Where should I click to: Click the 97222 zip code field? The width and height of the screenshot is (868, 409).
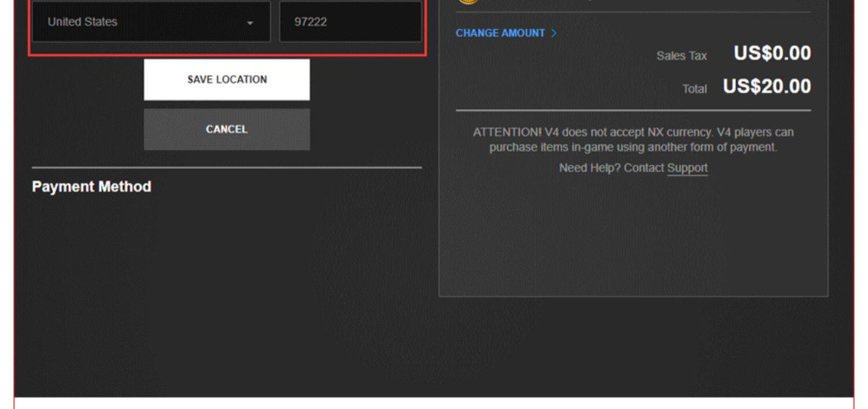tap(350, 22)
